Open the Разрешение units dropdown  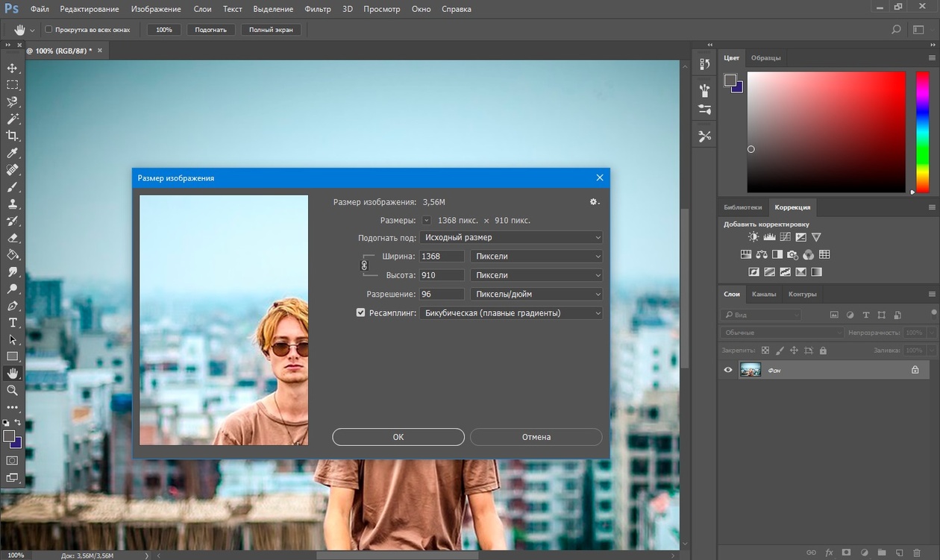tap(536, 295)
